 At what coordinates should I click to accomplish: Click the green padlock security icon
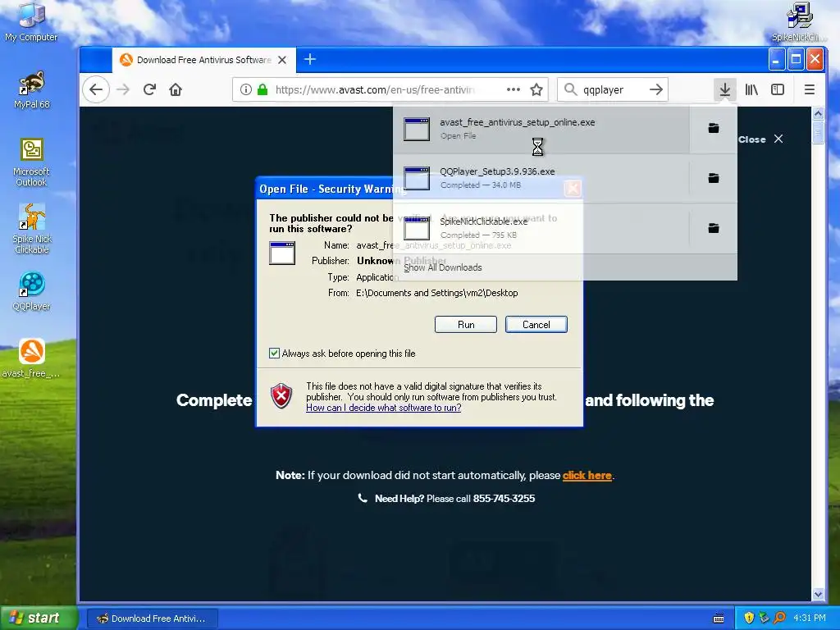(262, 89)
